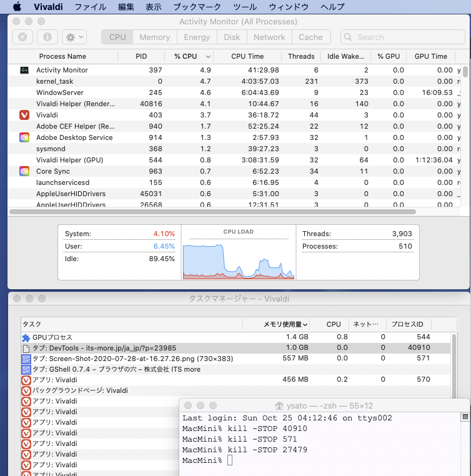This screenshot has height=476, width=471.
Task: Click the Activity Monitor process icon
Action: click(x=24, y=70)
